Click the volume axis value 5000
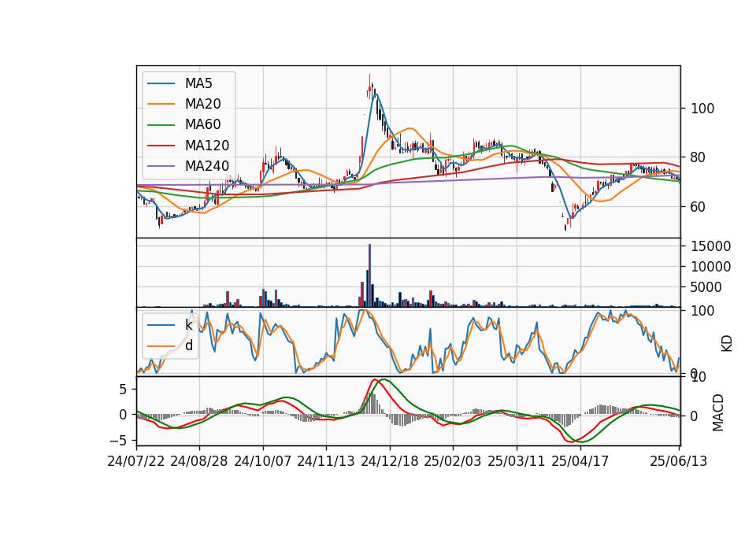This screenshot has width=756, height=543. (706, 287)
